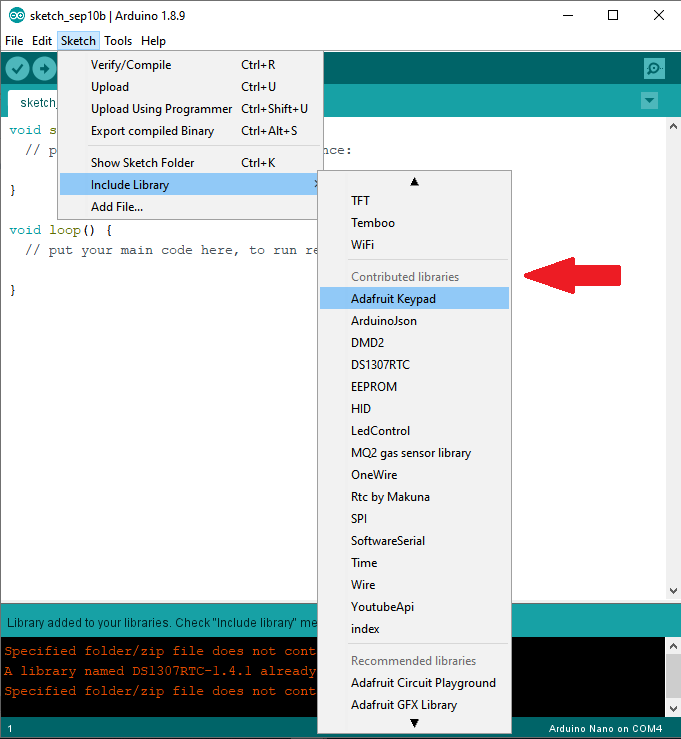The height and width of the screenshot is (739, 681).
Task: Select the Temboo library
Action: click(414, 223)
